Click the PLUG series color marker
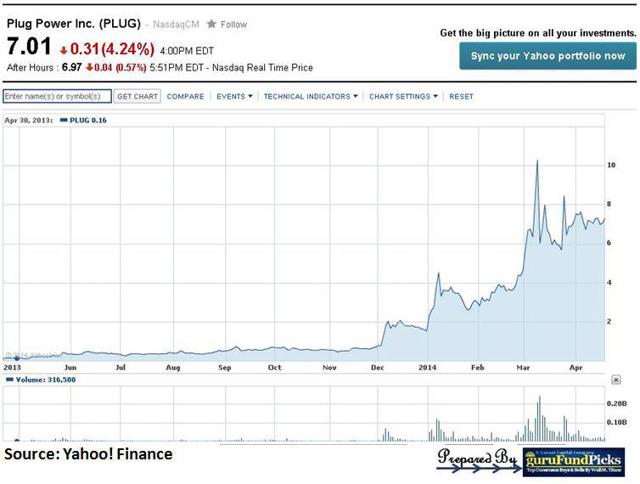The width and height of the screenshot is (640, 484). coord(63,120)
